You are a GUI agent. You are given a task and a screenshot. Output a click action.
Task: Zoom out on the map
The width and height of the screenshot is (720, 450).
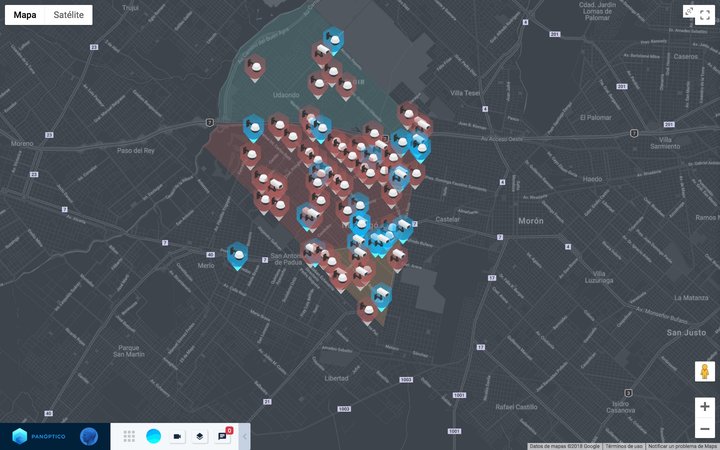click(x=705, y=429)
